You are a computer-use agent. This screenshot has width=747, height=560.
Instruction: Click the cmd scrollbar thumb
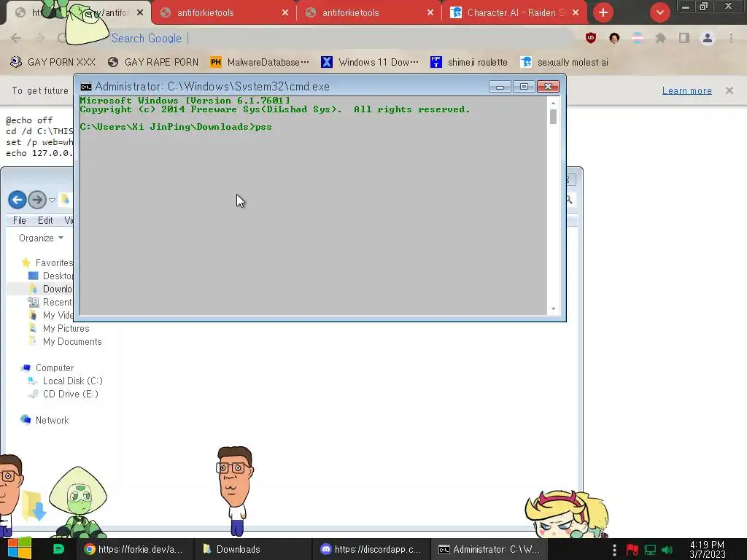553,117
